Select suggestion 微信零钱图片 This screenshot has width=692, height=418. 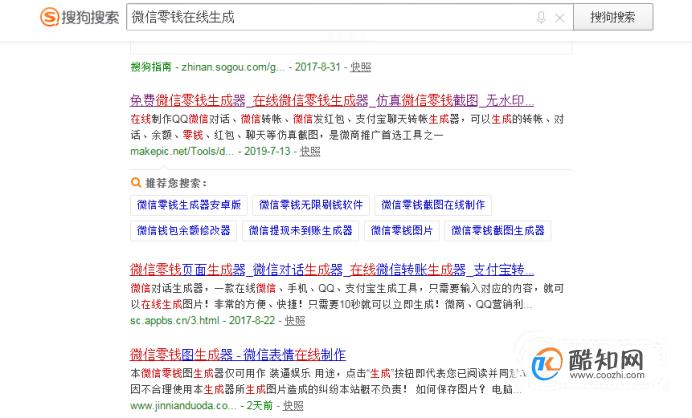point(402,230)
